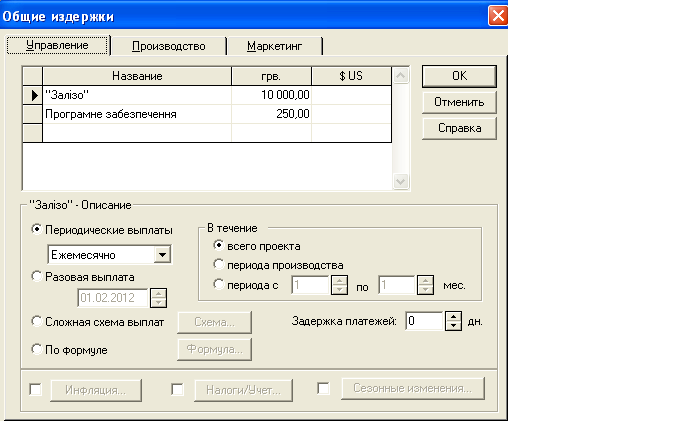Click the 10 000,00 грв. cell
This screenshot has width=683, height=421.
271,95
